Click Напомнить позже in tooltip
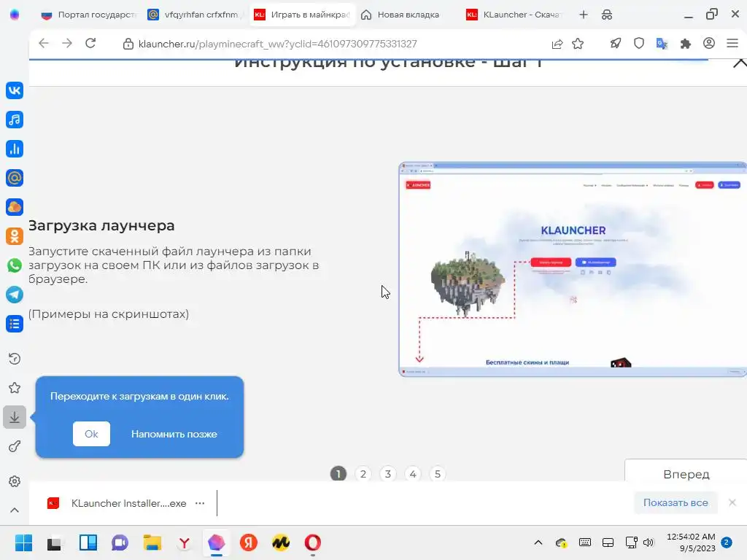This screenshot has height=560, width=747. coord(174,435)
